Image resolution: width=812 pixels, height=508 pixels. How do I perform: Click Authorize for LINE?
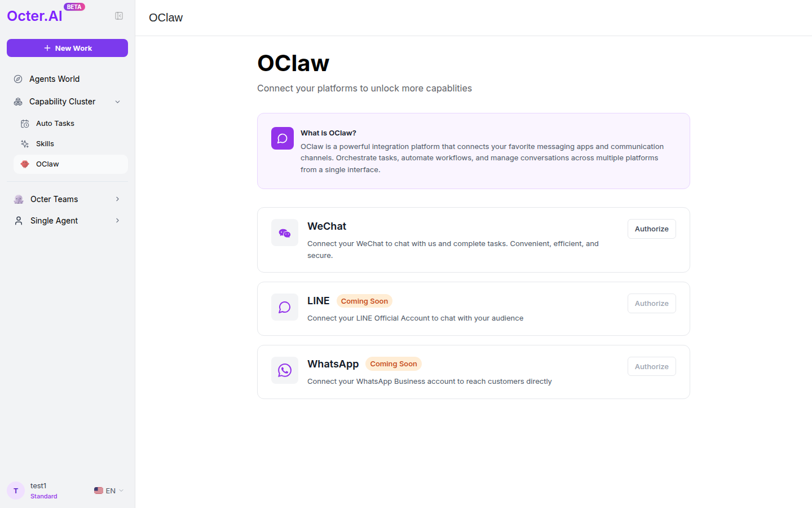[x=652, y=303]
